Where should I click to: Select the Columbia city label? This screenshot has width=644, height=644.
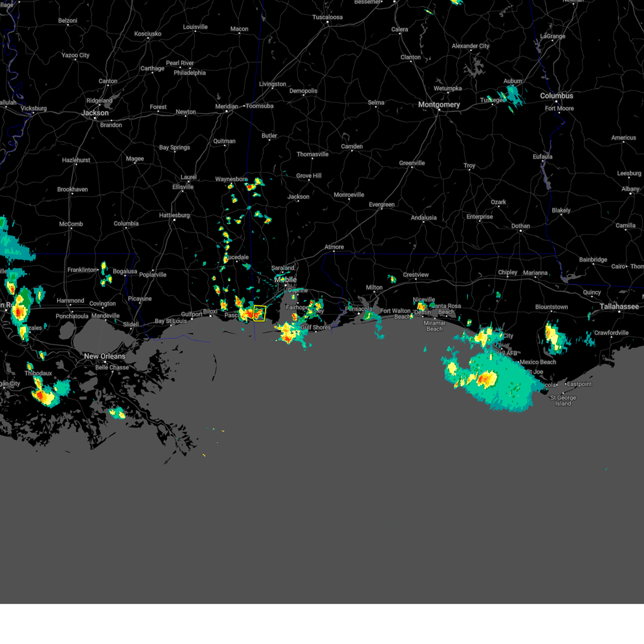point(126,224)
